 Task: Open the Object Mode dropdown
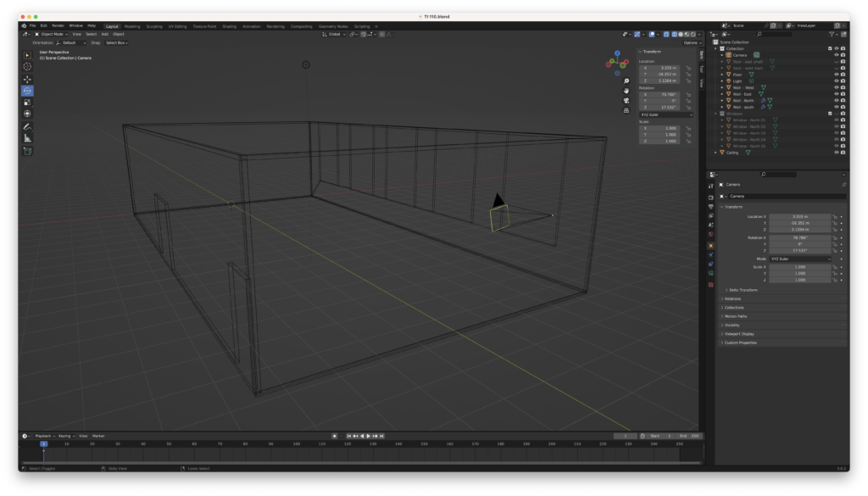click(x=50, y=34)
